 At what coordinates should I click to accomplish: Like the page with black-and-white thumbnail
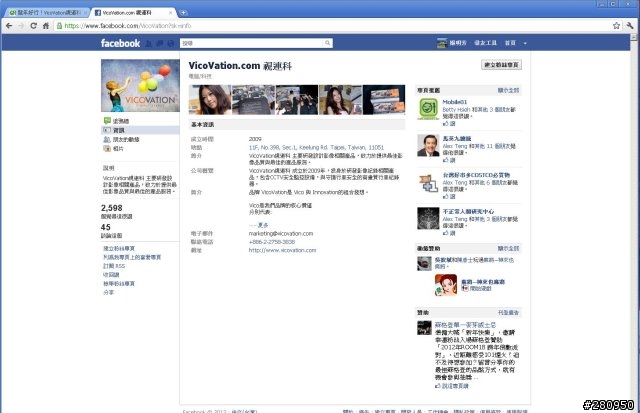point(449,233)
